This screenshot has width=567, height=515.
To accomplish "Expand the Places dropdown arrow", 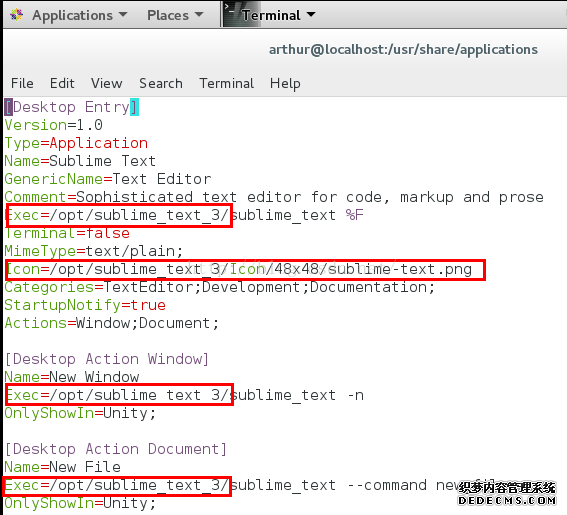I will pos(199,14).
